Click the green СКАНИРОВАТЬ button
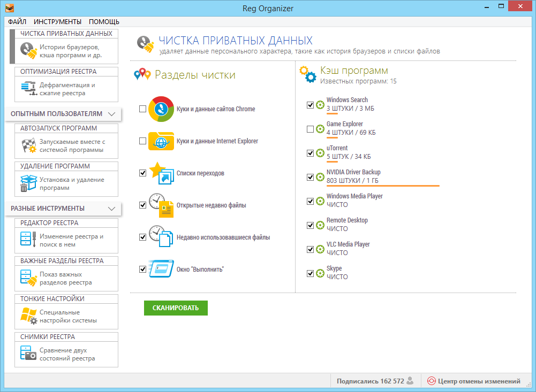Viewport: 536px width, 392px height. [176, 308]
